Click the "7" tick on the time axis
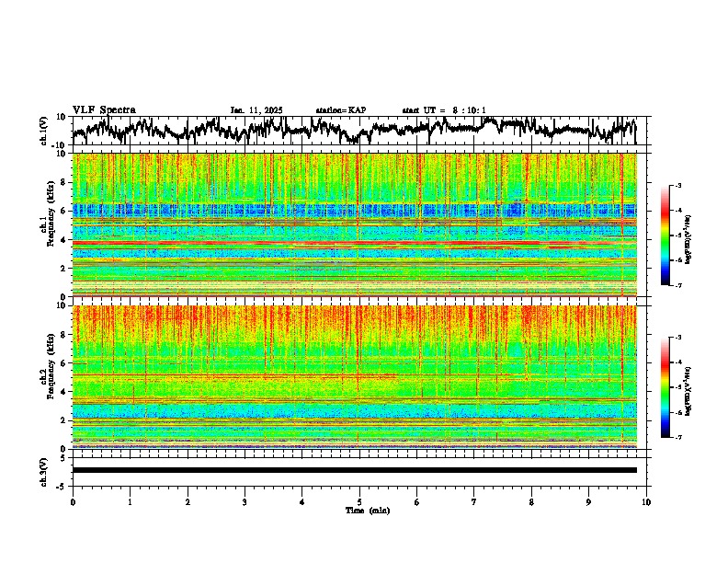Image resolution: width=728 pixels, height=563 pixels. click(474, 502)
